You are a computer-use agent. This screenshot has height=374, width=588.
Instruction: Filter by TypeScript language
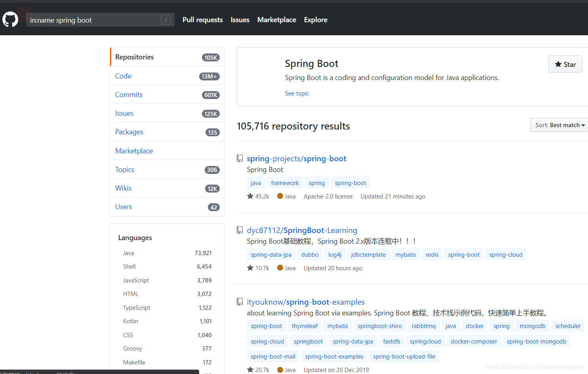(167, 308)
